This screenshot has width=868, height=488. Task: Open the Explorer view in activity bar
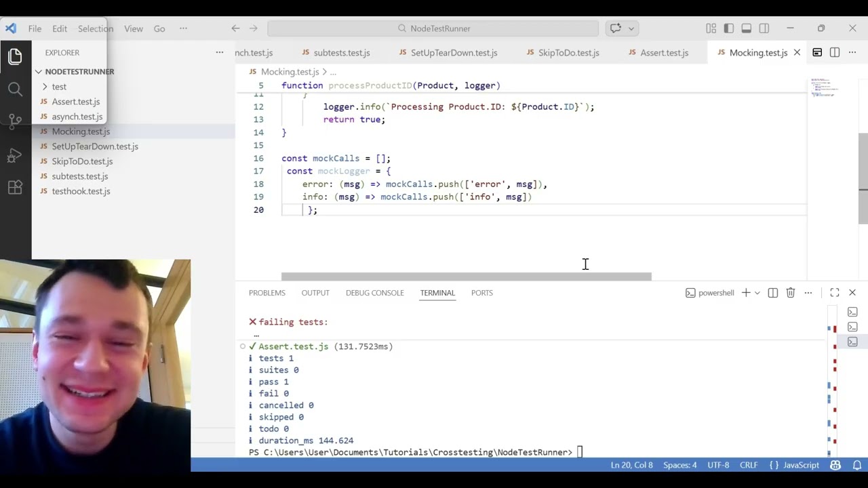tap(15, 57)
